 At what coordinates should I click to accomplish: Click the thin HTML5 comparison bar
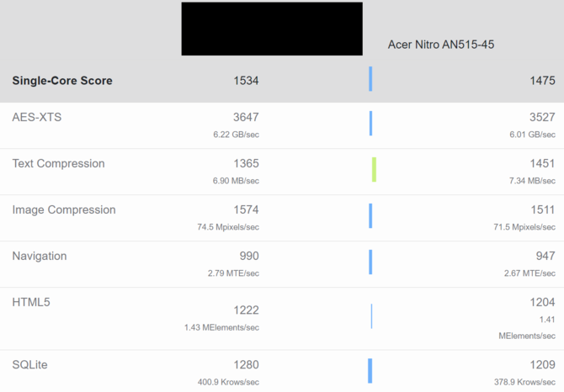[x=371, y=316]
